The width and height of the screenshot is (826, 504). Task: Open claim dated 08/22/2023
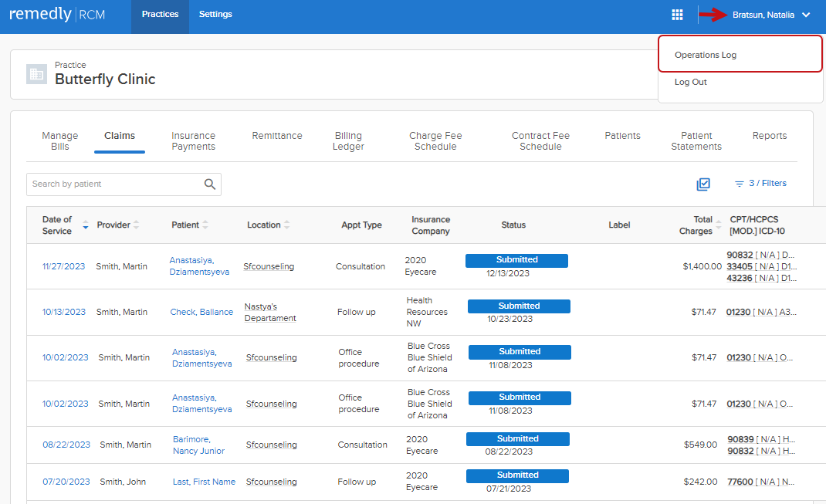pyautogui.click(x=66, y=445)
